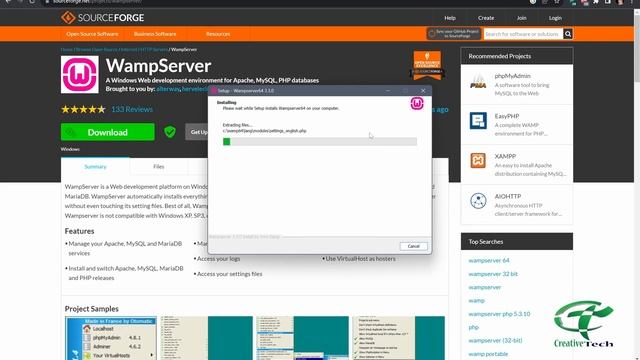This screenshot has width=640, height=360.
Task: Click the Wampserver icon in Setup dialog
Action: 417,104
